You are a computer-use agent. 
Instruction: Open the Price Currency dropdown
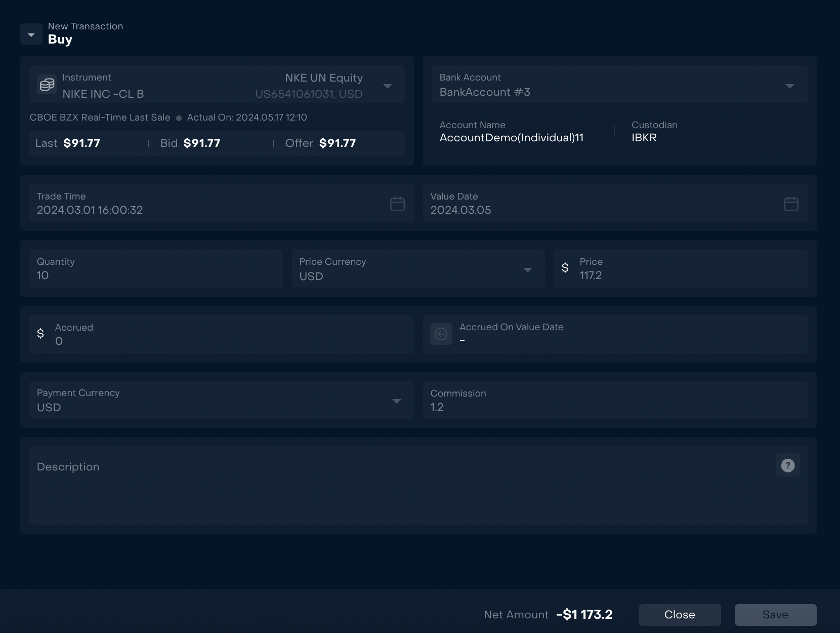(527, 270)
